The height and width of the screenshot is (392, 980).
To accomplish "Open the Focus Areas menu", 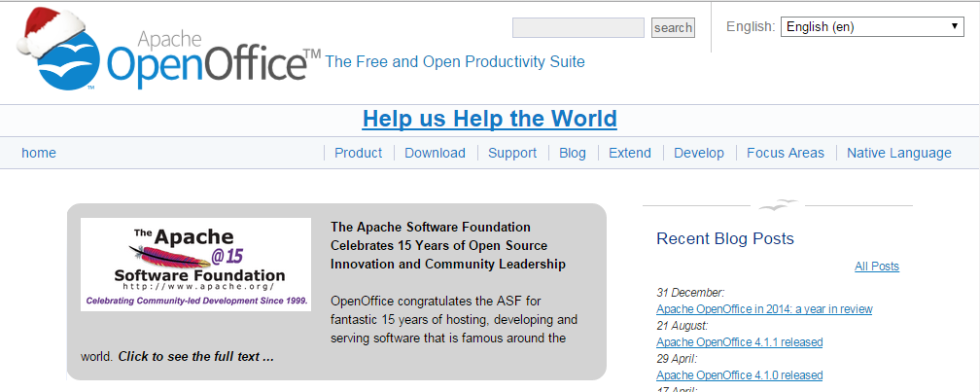I will [x=786, y=153].
